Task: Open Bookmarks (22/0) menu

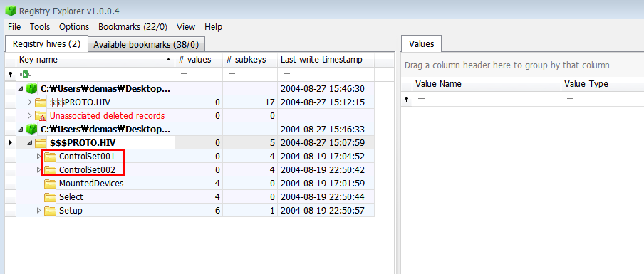Action: [x=133, y=27]
